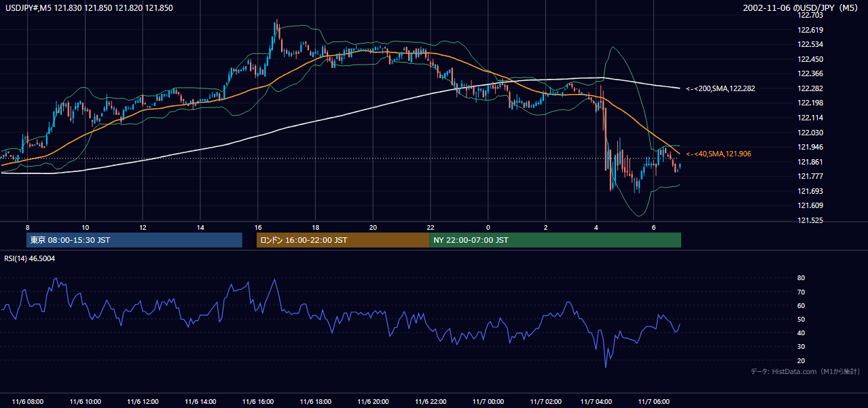The image size is (868, 408).
Task: Click the RSI 70 level label
Action: (x=801, y=292)
